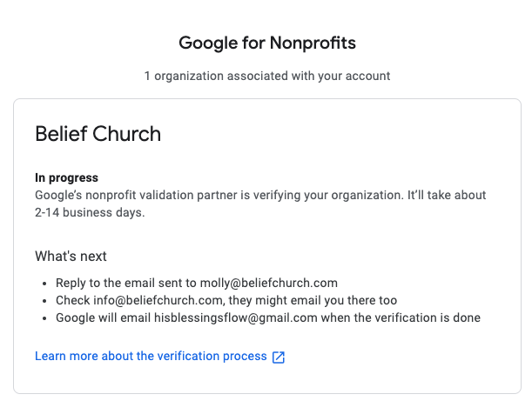Click the What's next subheading
This screenshot has width=532, height=401.
point(71,257)
